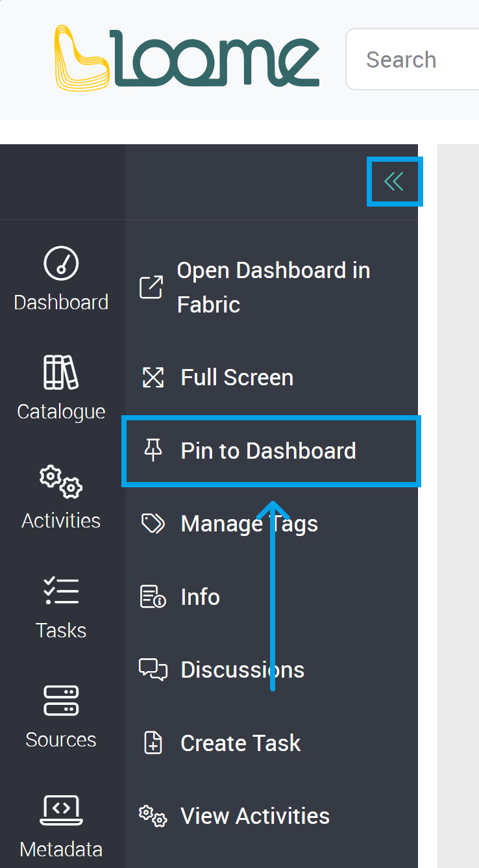Choose Manage Tags from the menu
Viewport: 479px width, 868px height.
click(249, 523)
